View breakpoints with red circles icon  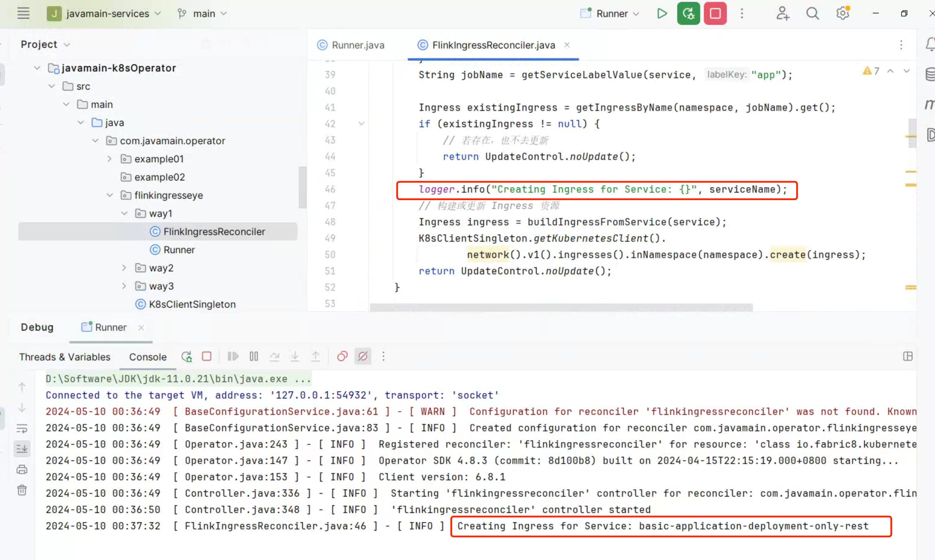[x=342, y=357]
